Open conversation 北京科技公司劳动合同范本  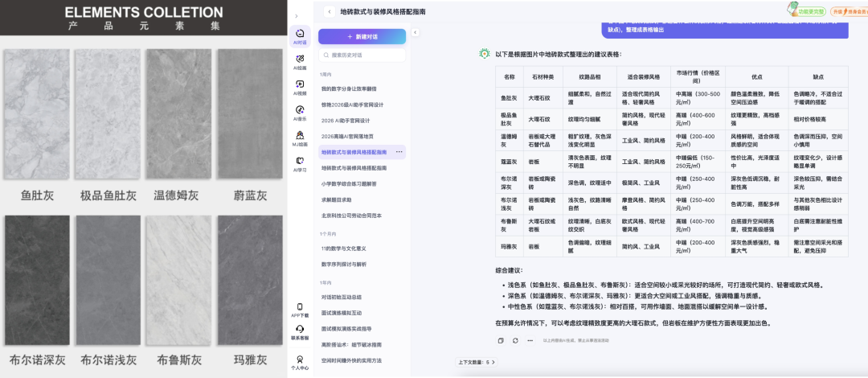[351, 215]
